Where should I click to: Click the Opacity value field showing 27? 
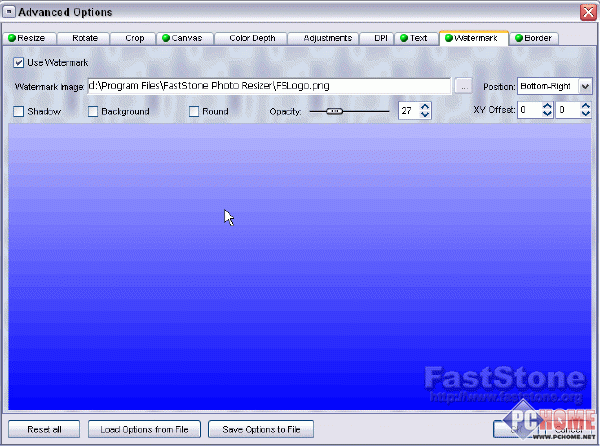409,111
